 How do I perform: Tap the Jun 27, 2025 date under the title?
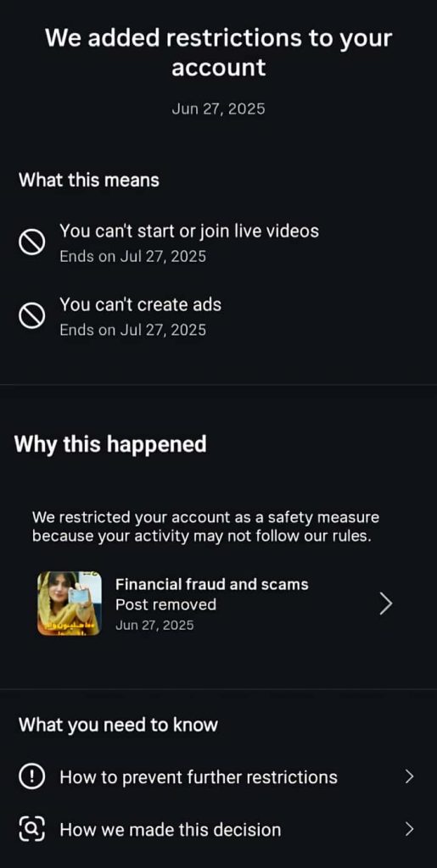click(218, 108)
